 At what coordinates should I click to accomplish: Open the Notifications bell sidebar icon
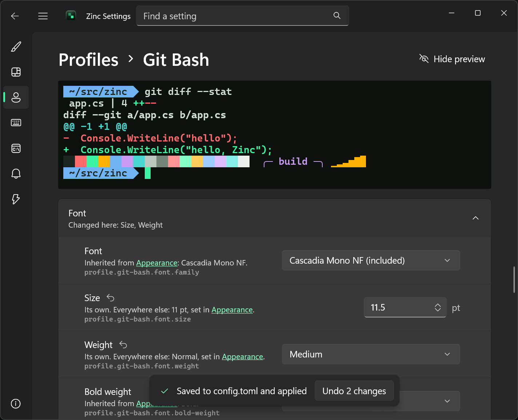click(x=16, y=173)
